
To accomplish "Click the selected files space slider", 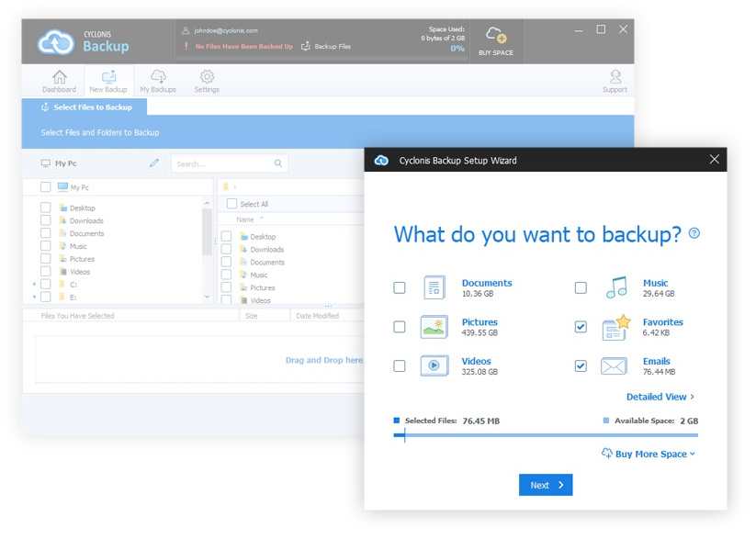I will tap(405, 435).
